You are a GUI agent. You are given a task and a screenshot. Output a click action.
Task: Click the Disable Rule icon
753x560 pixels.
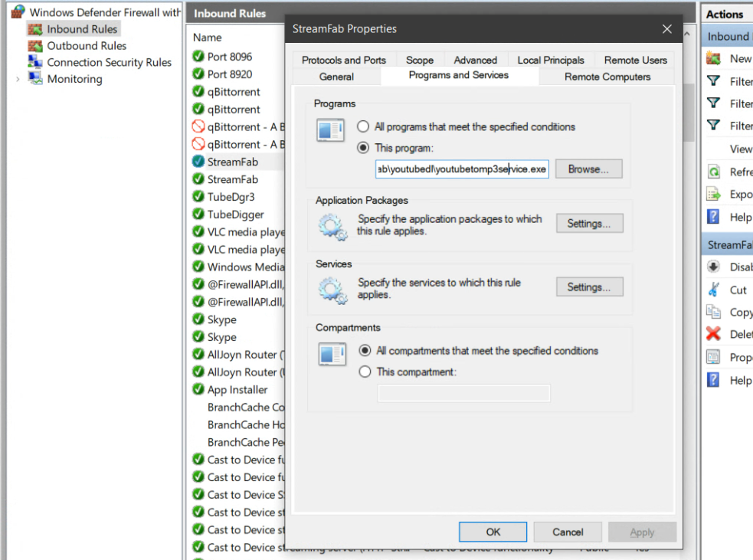pos(714,267)
